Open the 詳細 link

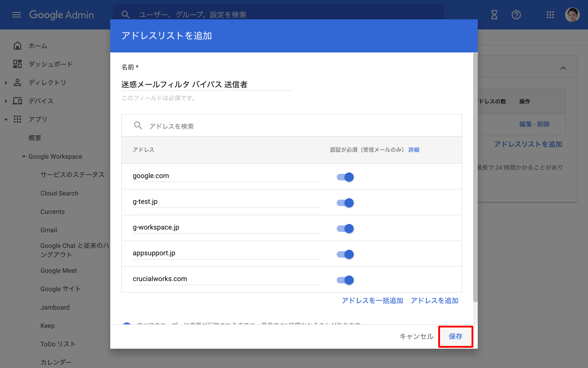pos(414,150)
